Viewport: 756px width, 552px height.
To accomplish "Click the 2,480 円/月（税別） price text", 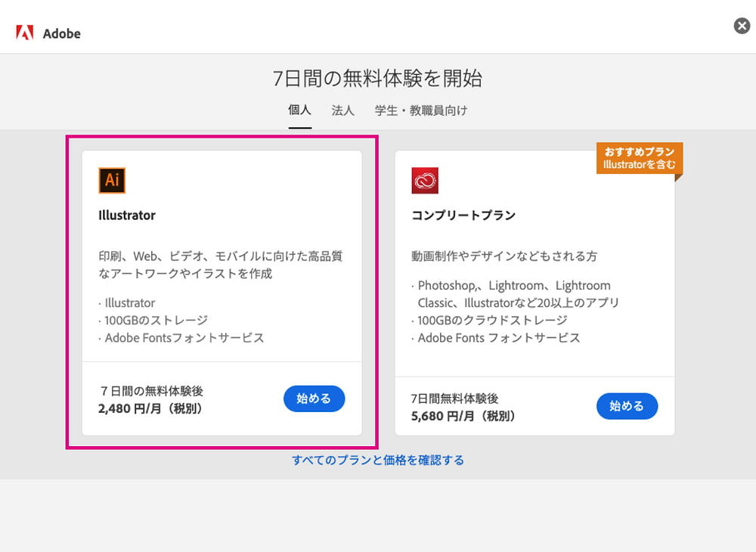I will point(151,409).
